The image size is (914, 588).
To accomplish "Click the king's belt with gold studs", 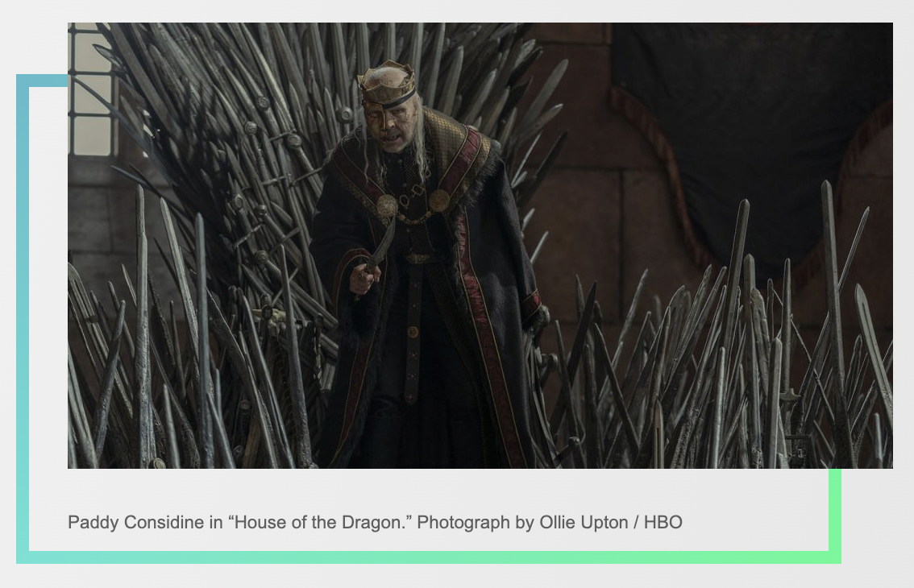I will tap(413, 332).
